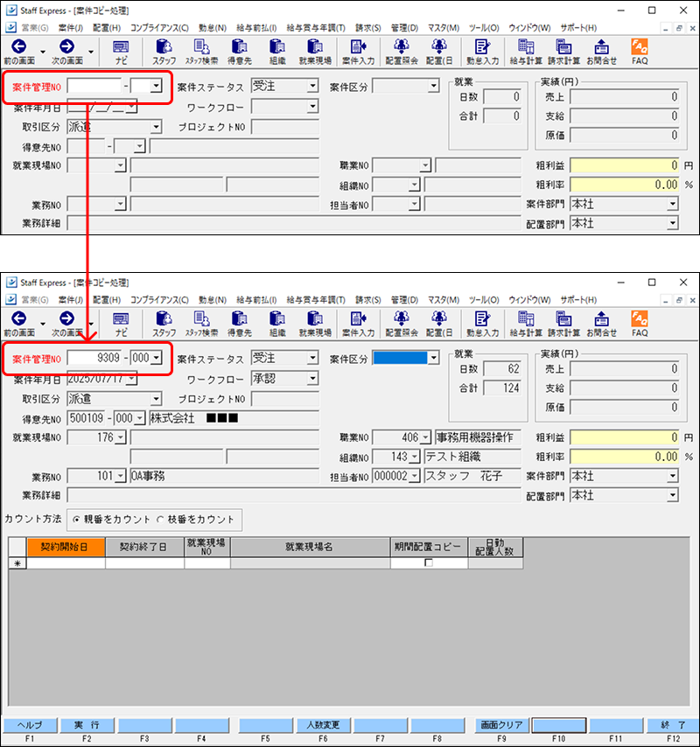
Task: Click the ヘルプ F1 button
Action: click(30, 725)
